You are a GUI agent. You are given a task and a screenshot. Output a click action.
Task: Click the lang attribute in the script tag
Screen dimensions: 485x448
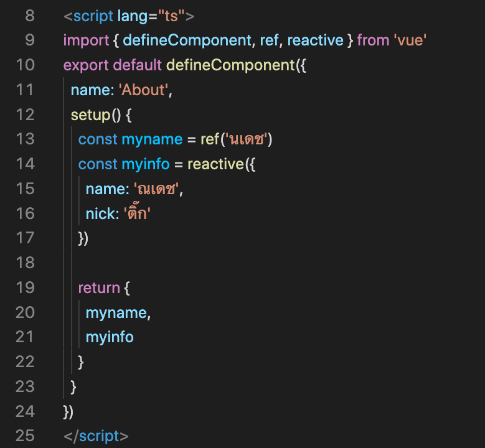point(133,16)
